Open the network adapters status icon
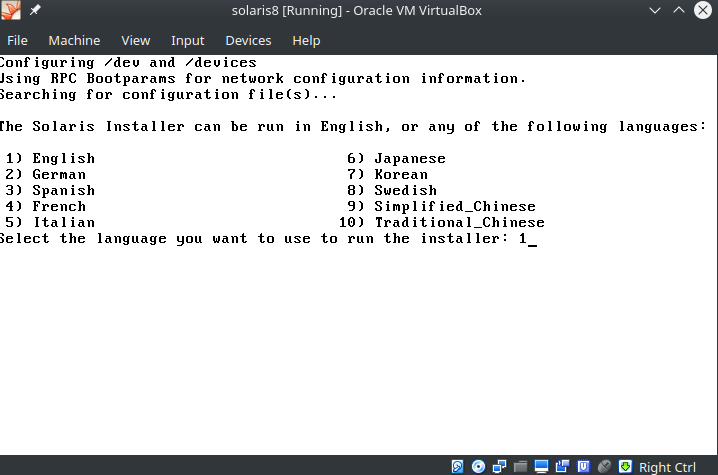 coord(499,467)
